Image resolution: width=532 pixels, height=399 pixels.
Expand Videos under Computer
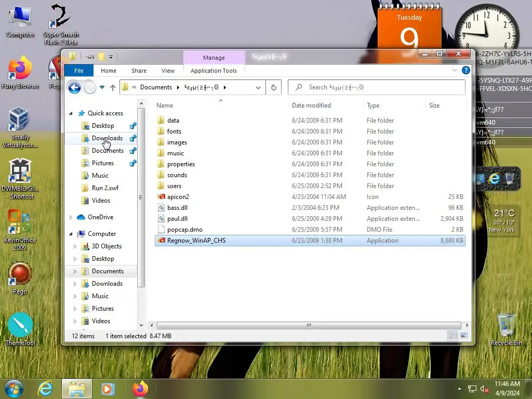[x=75, y=321]
